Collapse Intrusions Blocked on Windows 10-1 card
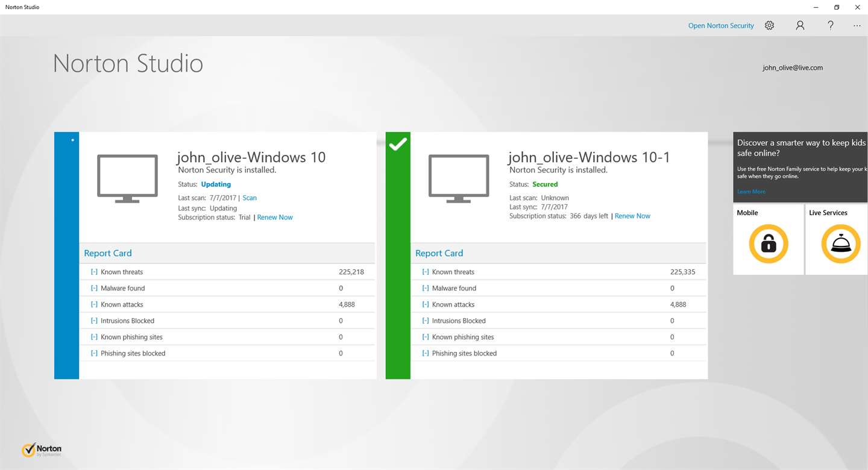 [426, 321]
